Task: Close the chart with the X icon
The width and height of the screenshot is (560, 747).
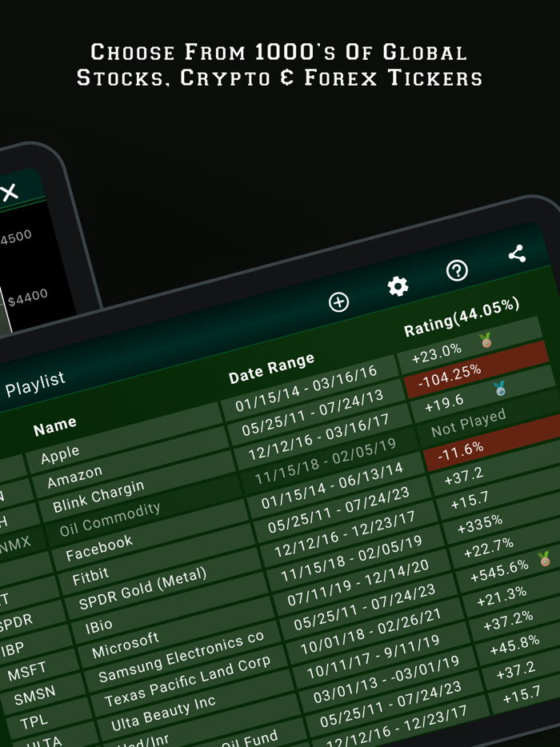Action: point(9,192)
